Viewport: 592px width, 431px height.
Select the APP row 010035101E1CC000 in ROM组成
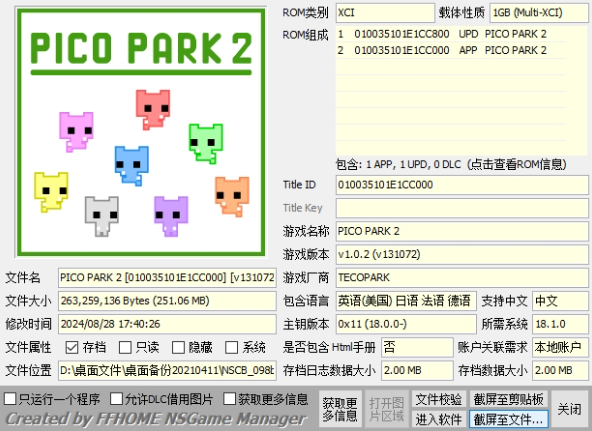click(451, 50)
